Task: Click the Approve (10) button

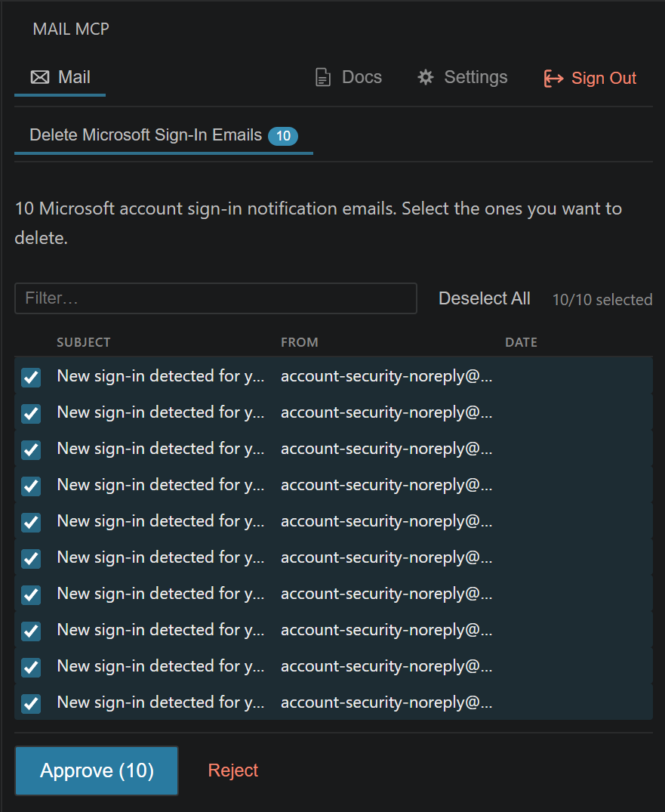Action: pos(96,770)
